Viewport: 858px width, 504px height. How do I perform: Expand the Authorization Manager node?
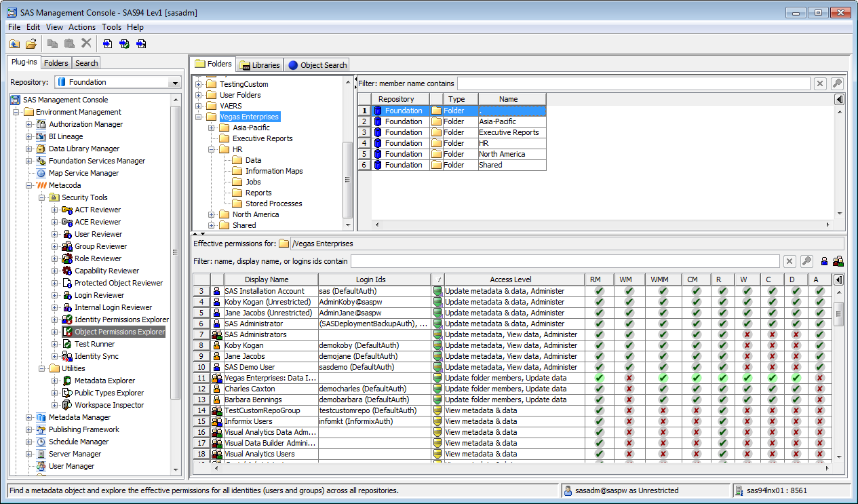[x=29, y=124]
